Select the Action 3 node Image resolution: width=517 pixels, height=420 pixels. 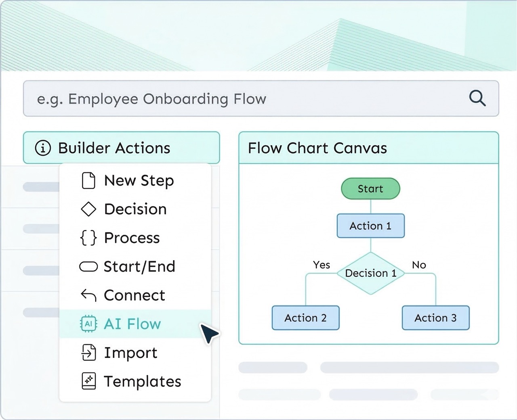435,318
